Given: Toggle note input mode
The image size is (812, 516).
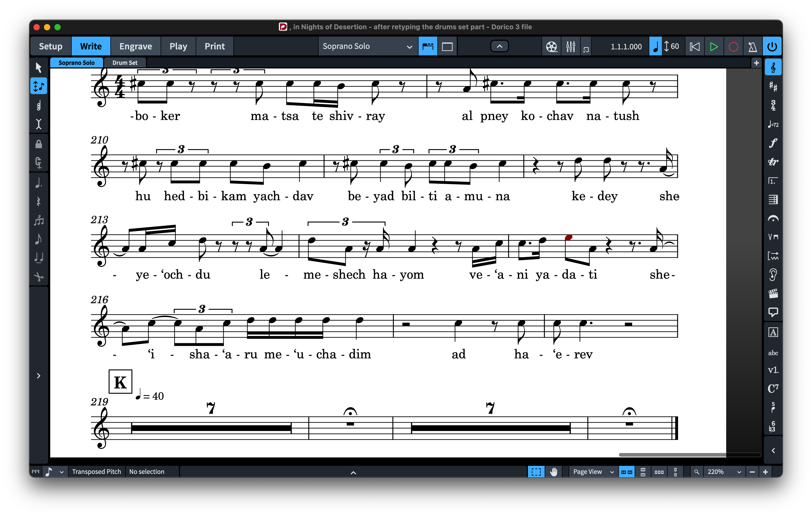Looking at the screenshot, I should click(x=38, y=87).
